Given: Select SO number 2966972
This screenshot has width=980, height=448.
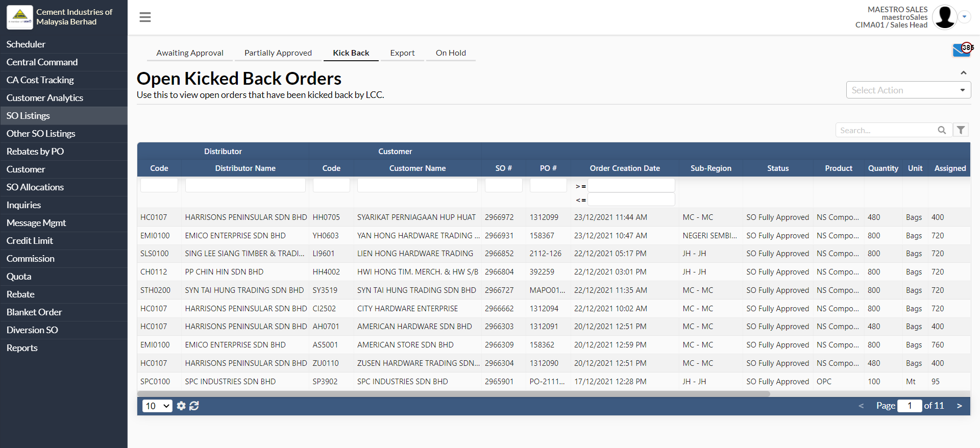Looking at the screenshot, I should pos(499,217).
